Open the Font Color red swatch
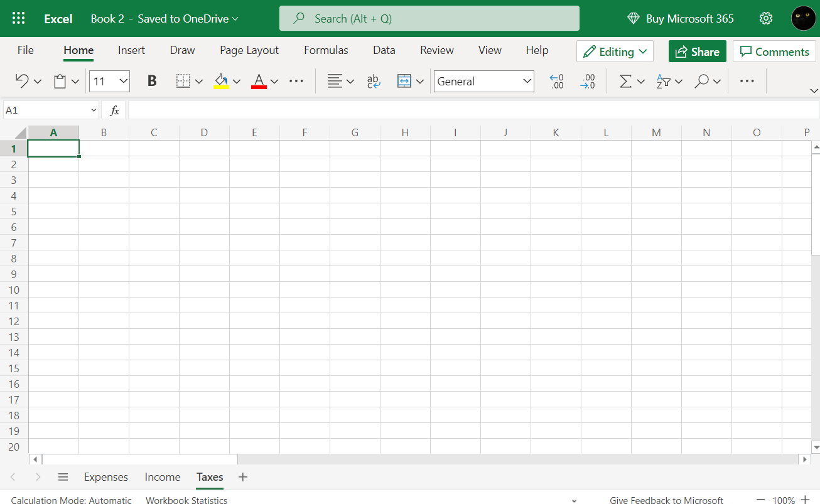The height and width of the screenshot is (504, 820). [259, 81]
